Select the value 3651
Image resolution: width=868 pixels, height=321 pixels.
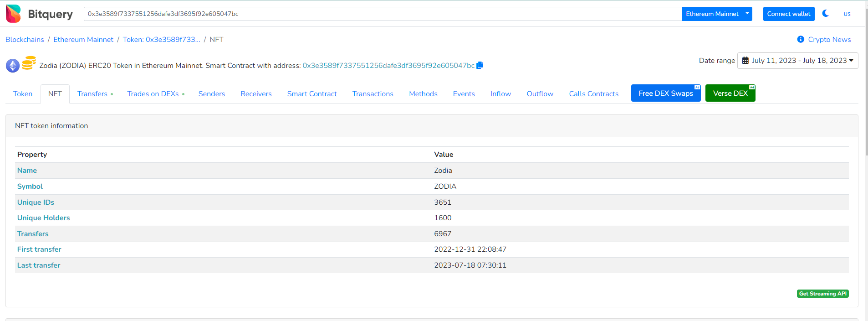(443, 202)
